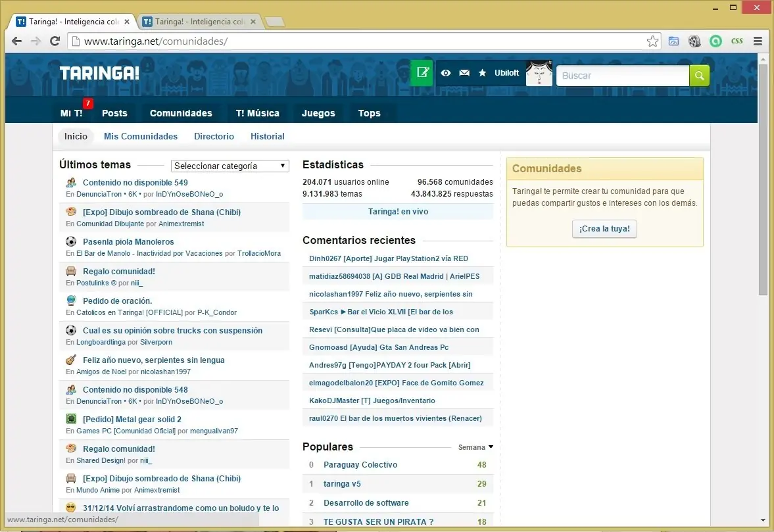Close the first Taringa browser tab
The width and height of the screenshot is (774, 532).
(127, 22)
